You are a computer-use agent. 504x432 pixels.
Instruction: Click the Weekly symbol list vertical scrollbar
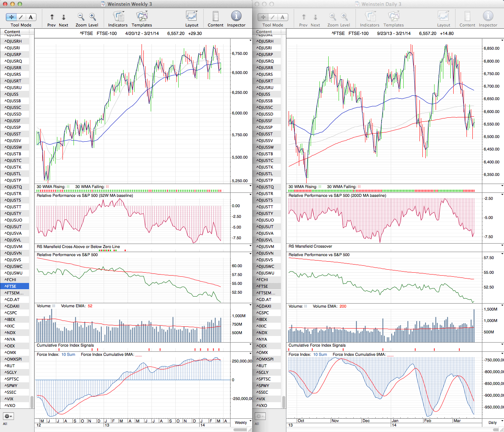click(x=32, y=402)
